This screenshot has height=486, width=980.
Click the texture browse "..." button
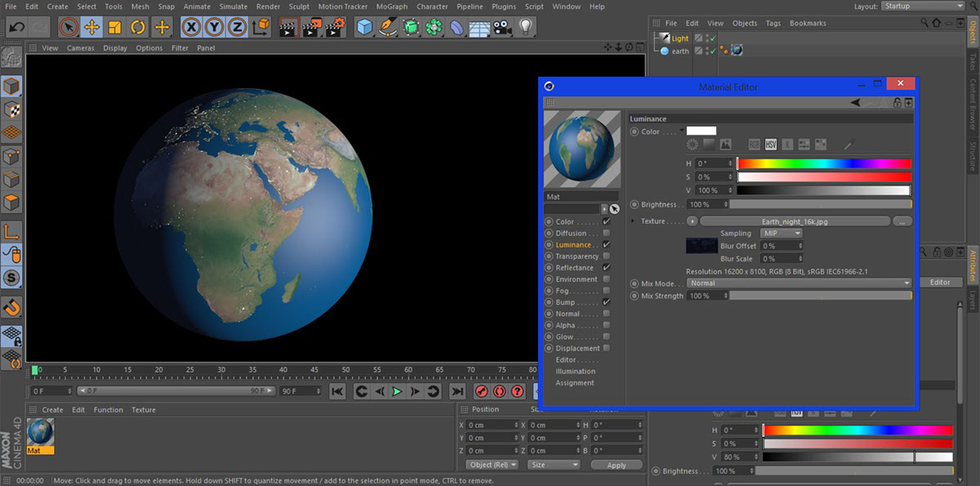click(x=902, y=221)
